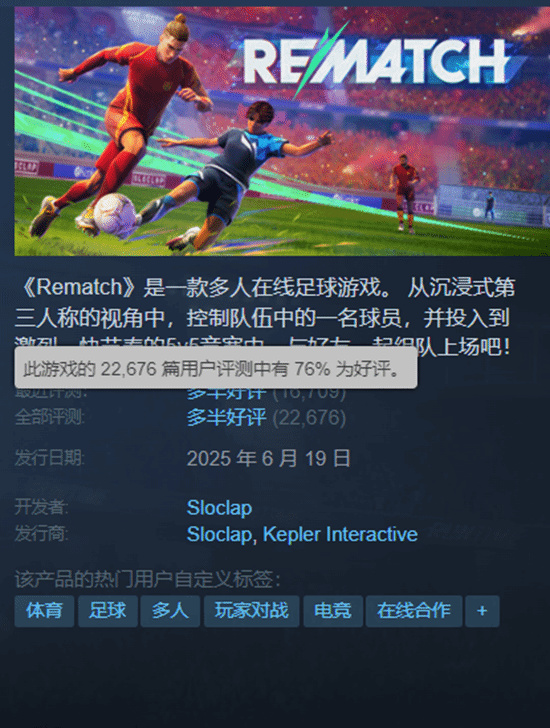Click the REMATCH logo in banner
Screen dimensions: 550x728
click(376, 62)
